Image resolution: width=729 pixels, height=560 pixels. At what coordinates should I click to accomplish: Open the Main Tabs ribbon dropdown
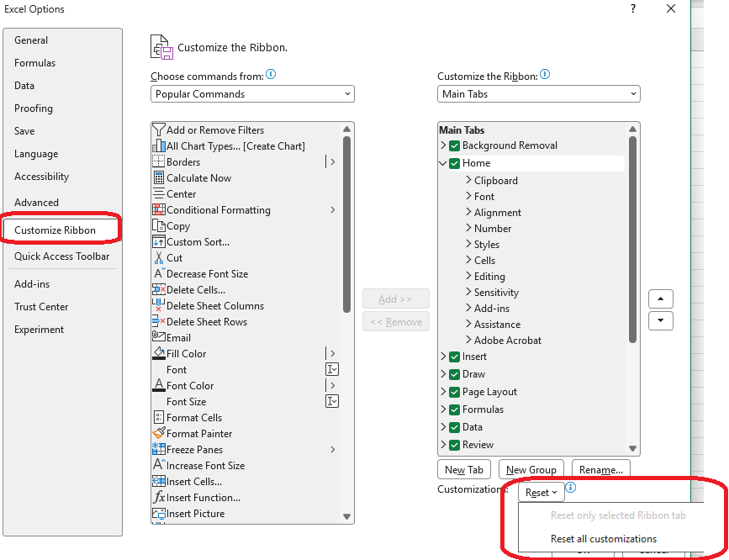pyautogui.click(x=538, y=94)
